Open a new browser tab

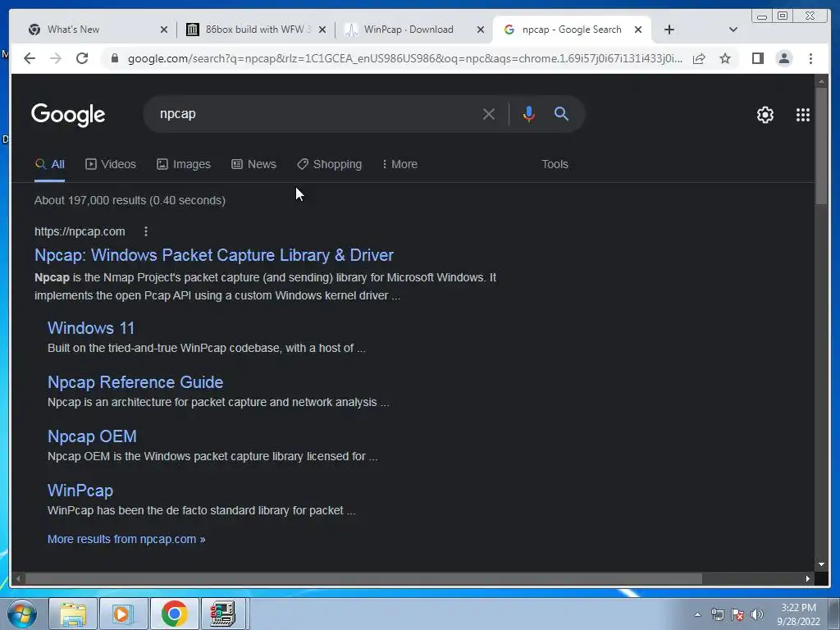669,30
